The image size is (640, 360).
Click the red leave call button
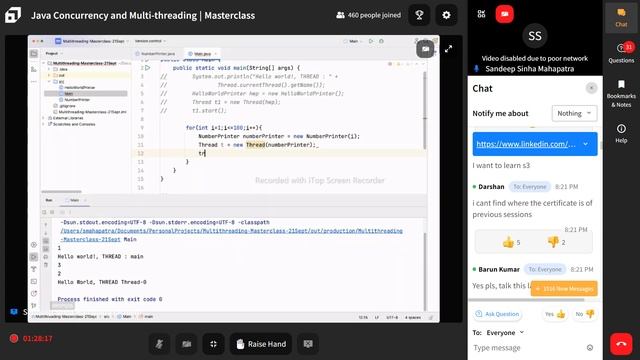click(x=621, y=344)
